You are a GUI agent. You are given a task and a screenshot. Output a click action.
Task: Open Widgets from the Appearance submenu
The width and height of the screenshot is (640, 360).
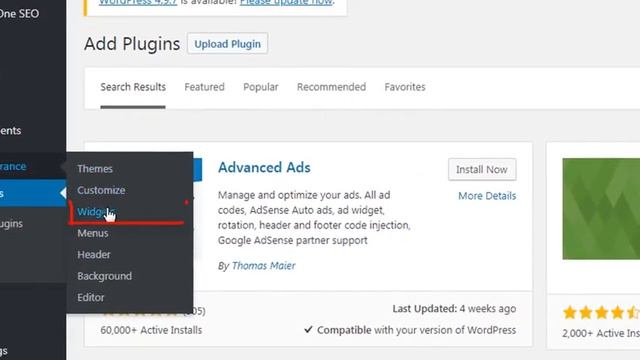coord(96,212)
